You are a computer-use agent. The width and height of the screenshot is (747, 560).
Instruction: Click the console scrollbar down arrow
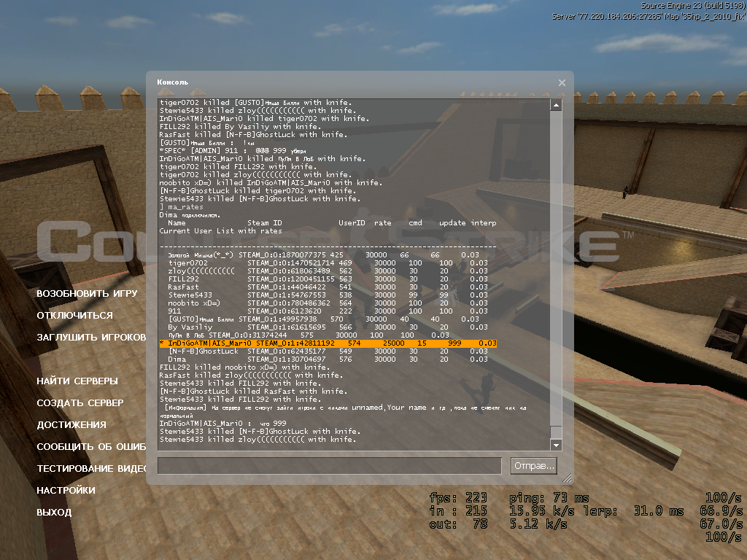coord(555,446)
